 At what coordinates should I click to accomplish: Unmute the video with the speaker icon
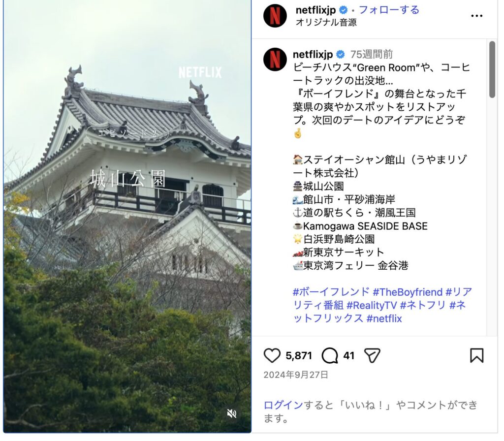point(232,413)
